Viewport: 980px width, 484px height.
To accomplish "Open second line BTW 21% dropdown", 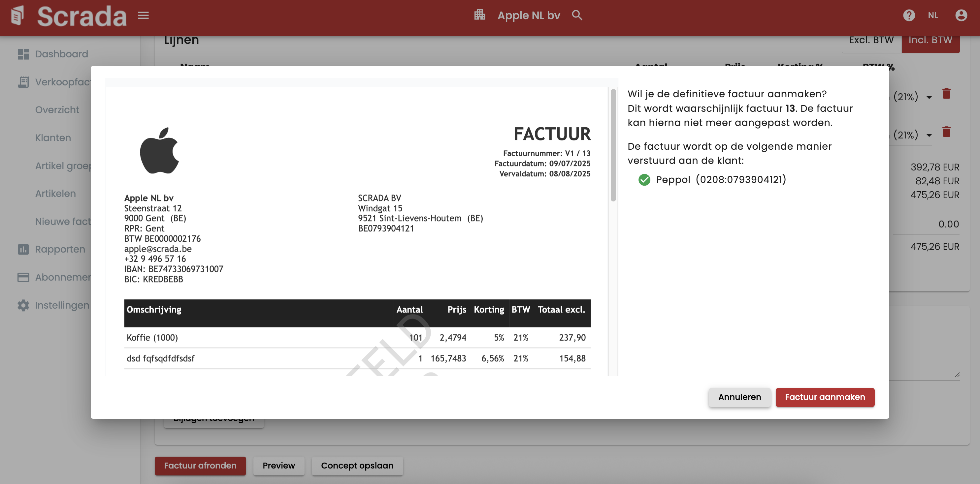I will 929,136.
